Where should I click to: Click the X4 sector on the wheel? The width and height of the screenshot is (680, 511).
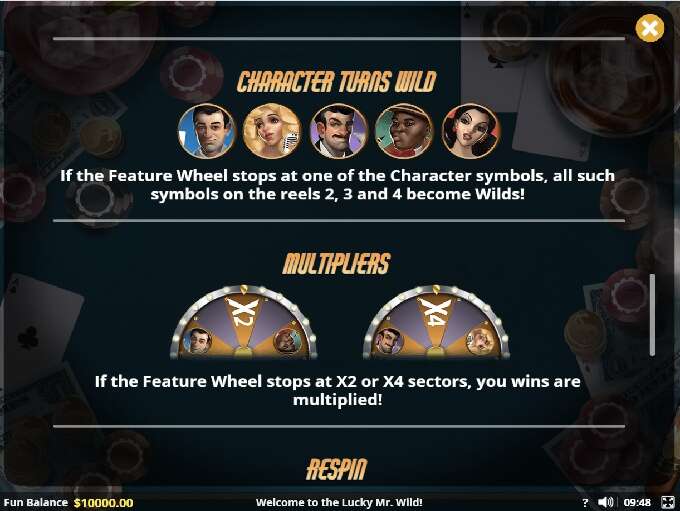click(435, 313)
